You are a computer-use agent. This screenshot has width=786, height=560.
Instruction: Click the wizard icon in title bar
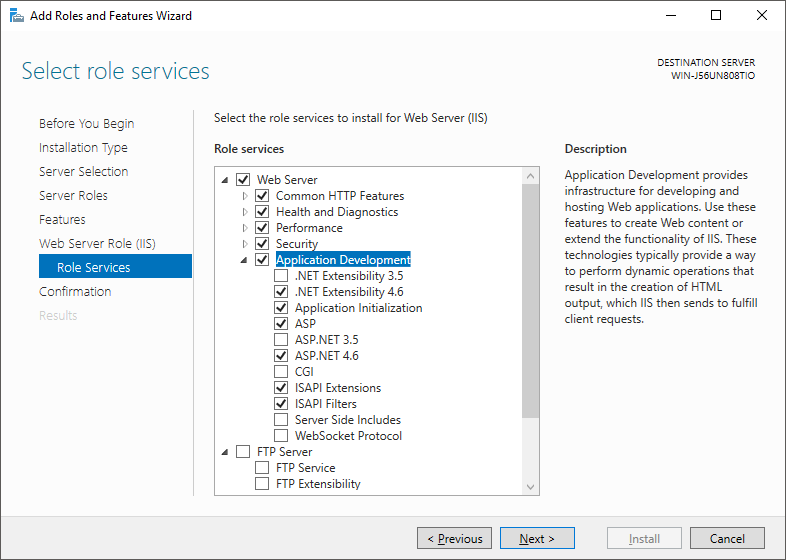[x=15, y=16]
